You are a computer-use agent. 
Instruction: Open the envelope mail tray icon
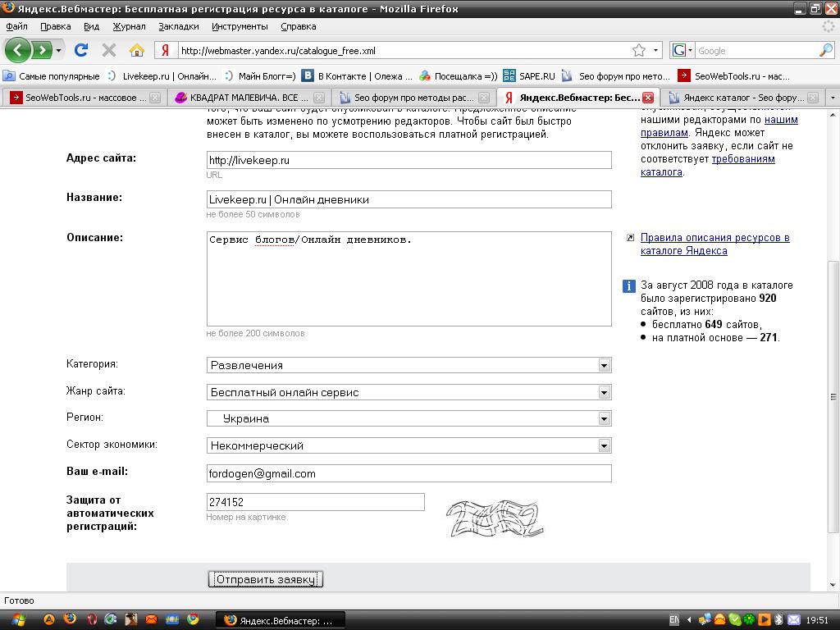[x=794, y=620]
